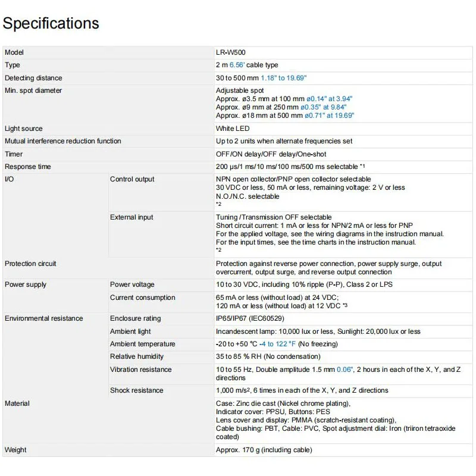
Task: Select the IP65/IP67 enclosure rating value
Action: (x=250, y=318)
